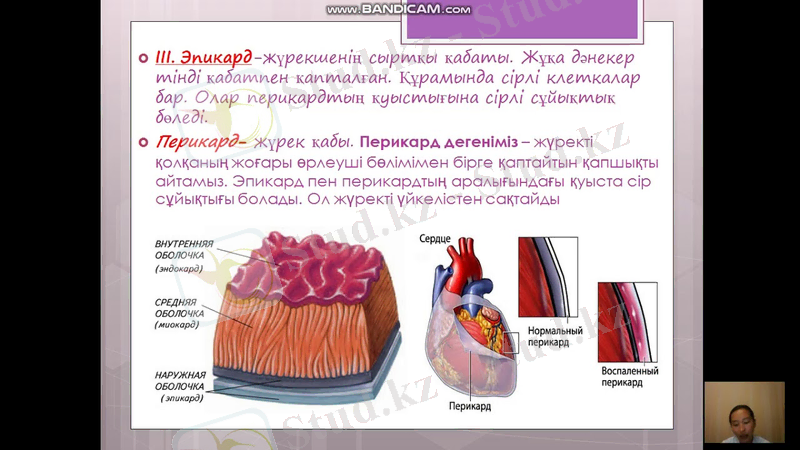
Task: Click the 'НАРУЖНАЯ ОБОЛОЧКА (эпикард)' label
Action: click(x=180, y=385)
